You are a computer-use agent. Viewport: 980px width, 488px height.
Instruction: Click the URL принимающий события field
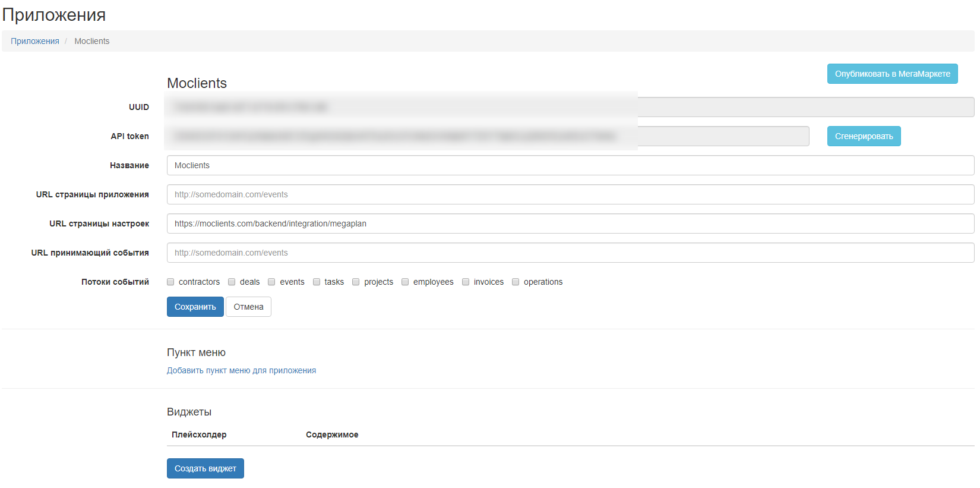[570, 253]
